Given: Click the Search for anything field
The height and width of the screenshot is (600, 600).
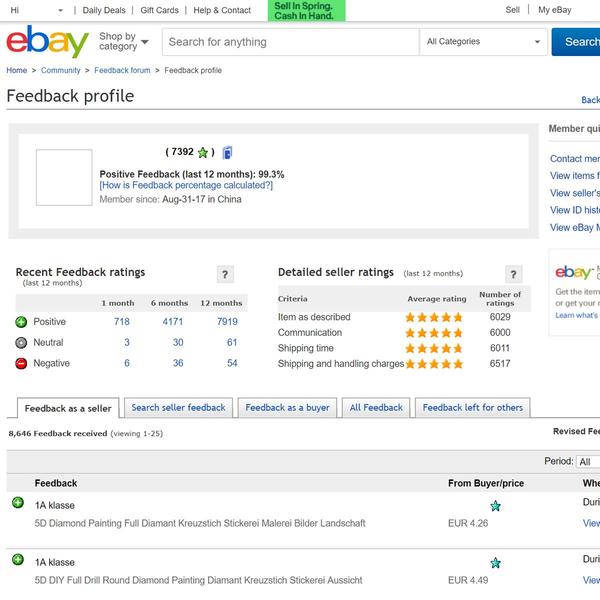Looking at the screenshot, I should (x=290, y=42).
